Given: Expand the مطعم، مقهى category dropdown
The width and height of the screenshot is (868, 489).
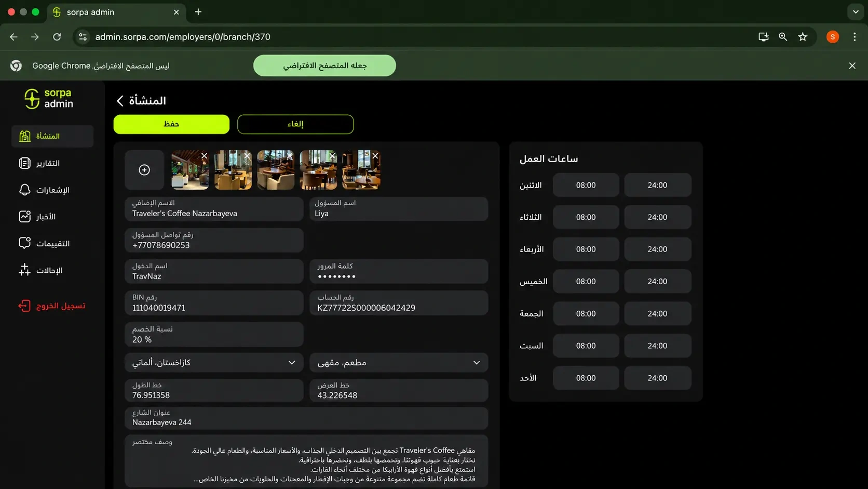Looking at the screenshot, I should point(399,363).
